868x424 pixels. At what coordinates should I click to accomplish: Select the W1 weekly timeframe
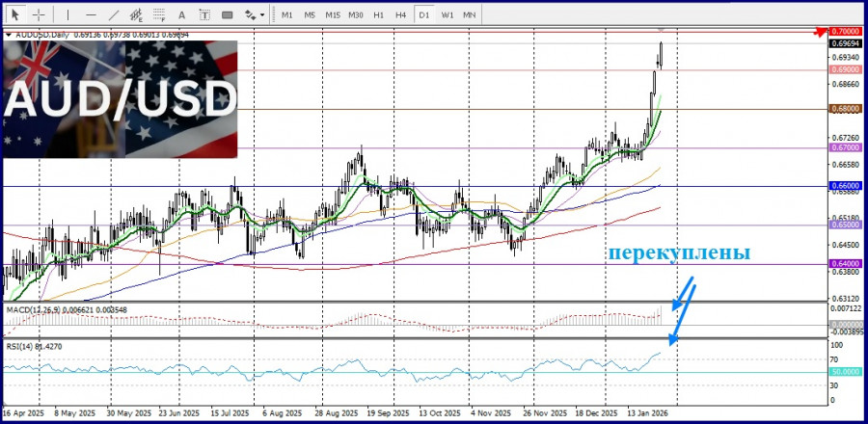(x=448, y=14)
